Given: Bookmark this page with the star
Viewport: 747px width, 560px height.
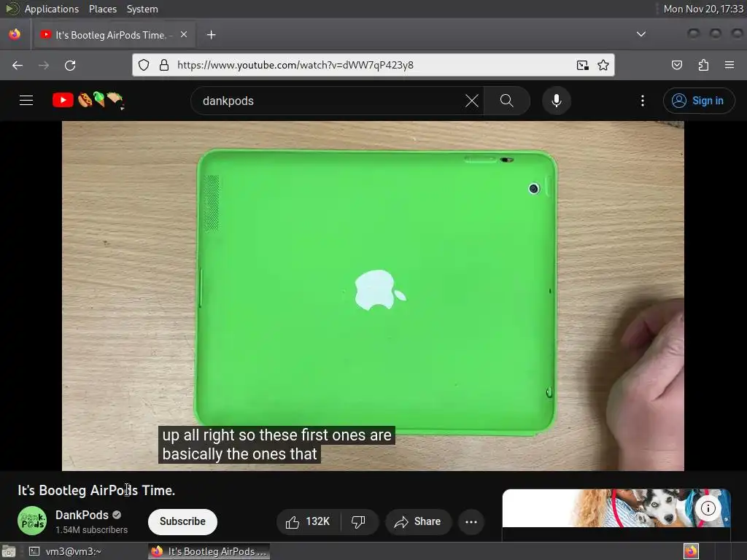Looking at the screenshot, I should point(603,65).
